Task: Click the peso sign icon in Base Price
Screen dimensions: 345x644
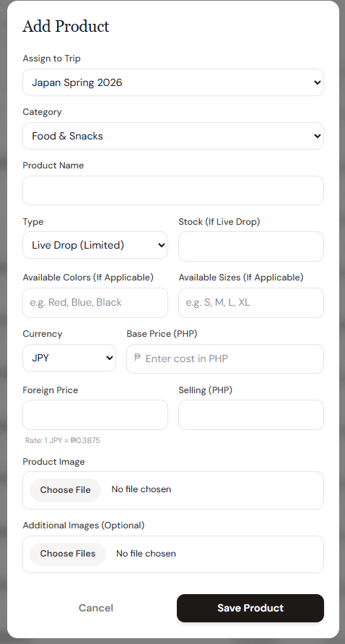Action: point(137,357)
